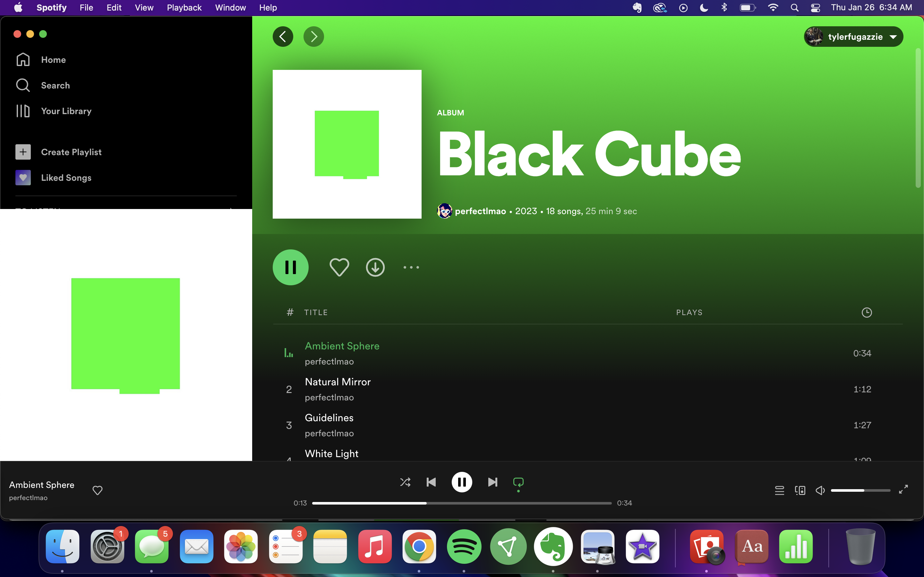Open Search in the sidebar

[56, 85]
